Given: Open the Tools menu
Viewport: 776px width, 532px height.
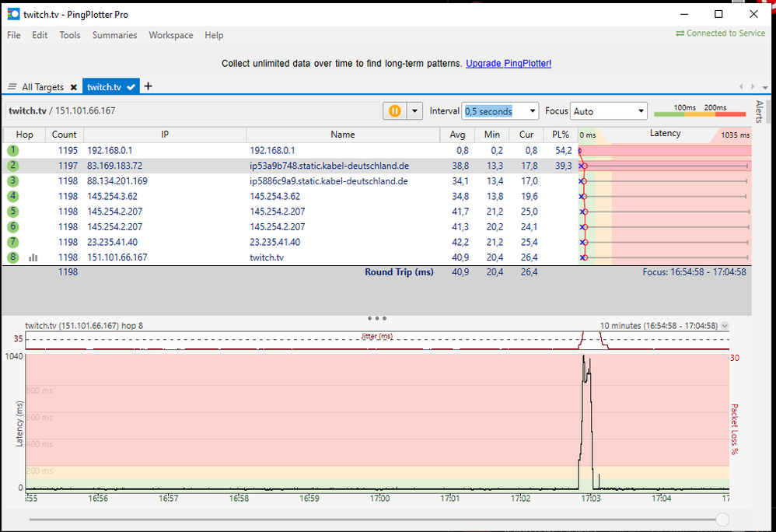Looking at the screenshot, I should tap(70, 35).
